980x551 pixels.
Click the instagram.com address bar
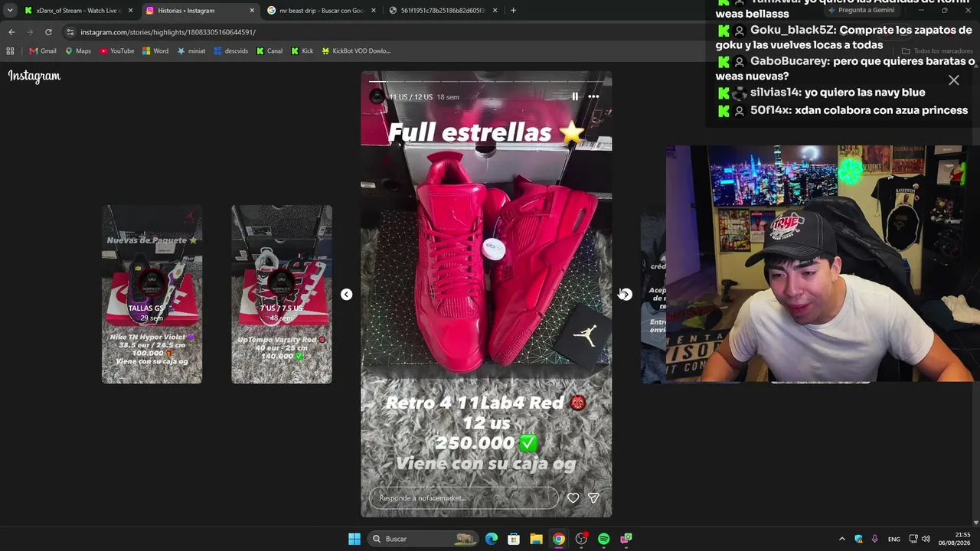383,32
